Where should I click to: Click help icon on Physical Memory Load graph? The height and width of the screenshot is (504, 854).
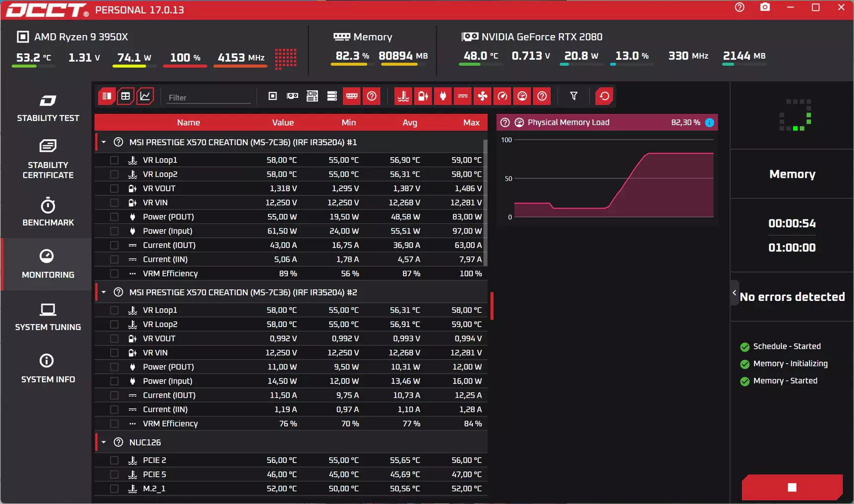(x=505, y=123)
